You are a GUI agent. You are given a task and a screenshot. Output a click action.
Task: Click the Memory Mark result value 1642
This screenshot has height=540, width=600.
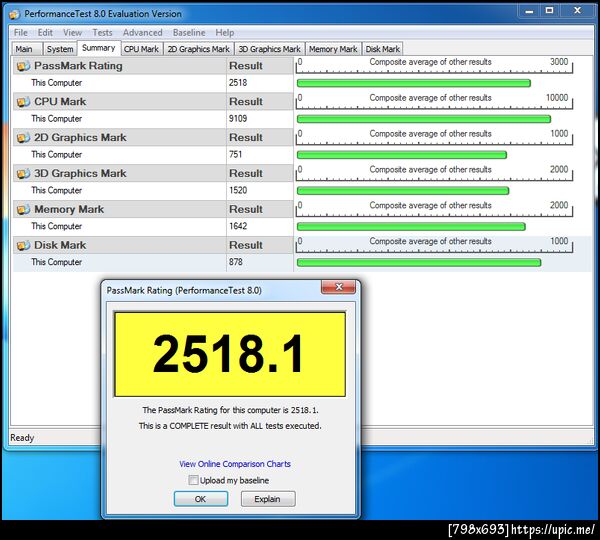[238, 226]
